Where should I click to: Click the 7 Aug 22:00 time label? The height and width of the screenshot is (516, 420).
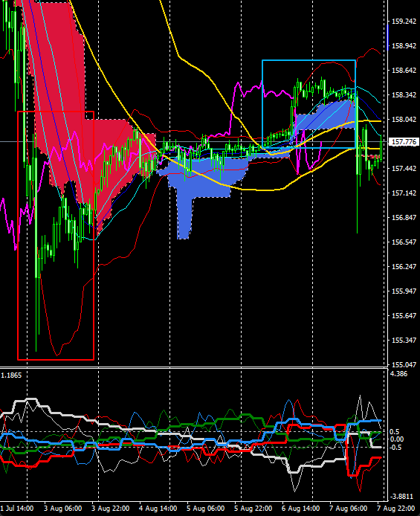398,508
